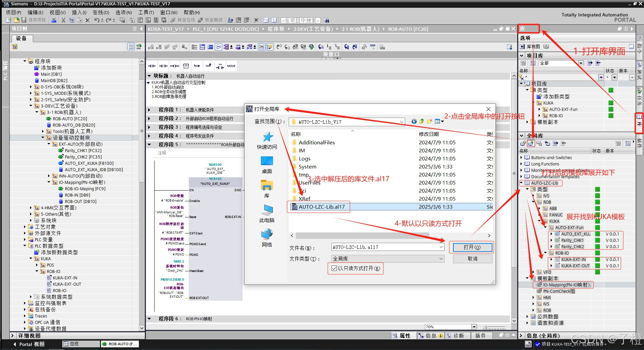This screenshot has width=644, height=350.
Task: Switch to Portal 视图
Action: [29, 344]
